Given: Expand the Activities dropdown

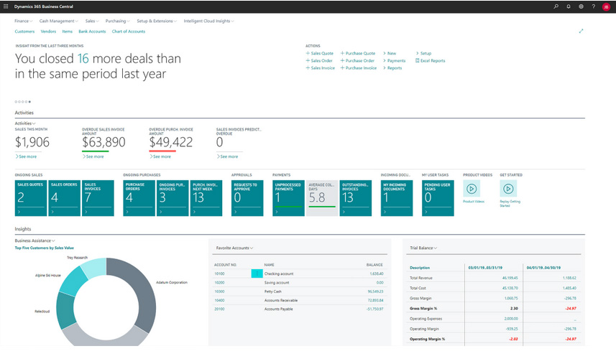Looking at the screenshot, I should (25, 123).
